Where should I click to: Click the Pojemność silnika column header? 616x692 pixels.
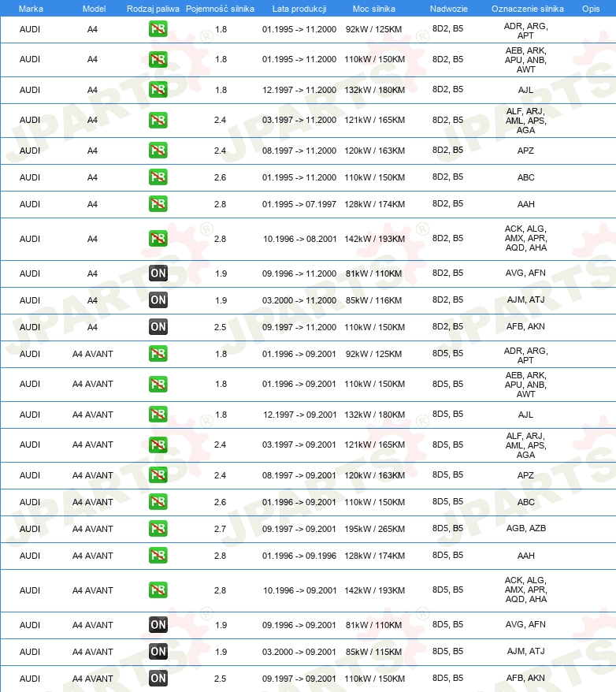(220, 9)
